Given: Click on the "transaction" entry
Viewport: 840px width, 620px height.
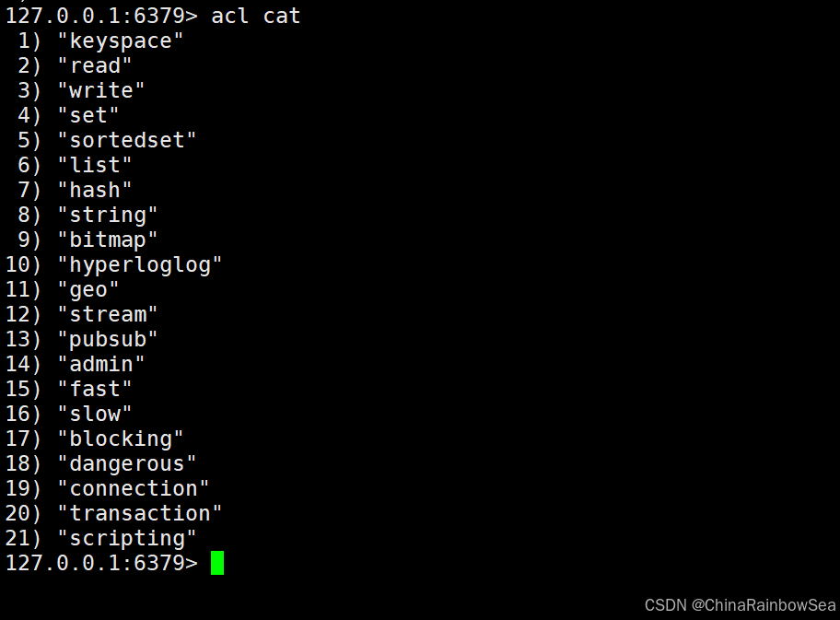Looking at the screenshot, I should tap(140, 513).
